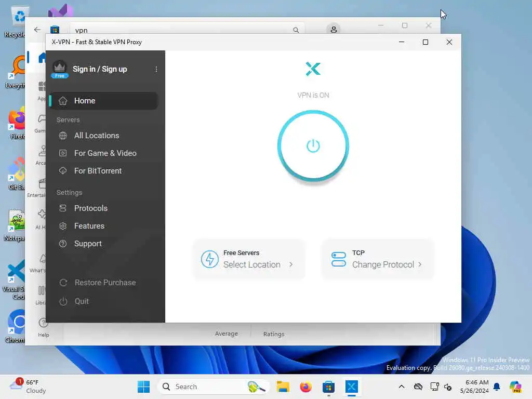Open Help in Microsoft Store sidebar
532x399 pixels.
(44, 327)
